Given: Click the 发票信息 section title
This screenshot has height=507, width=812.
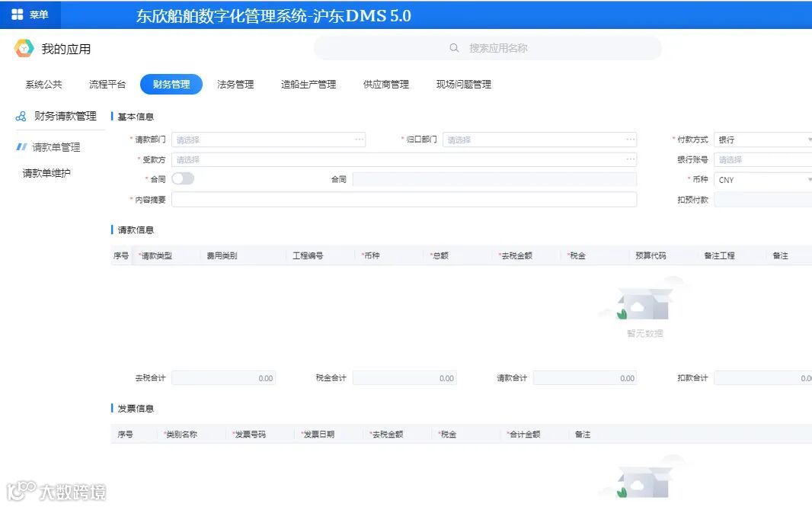Looking at the screenshot, I should 136,409.
